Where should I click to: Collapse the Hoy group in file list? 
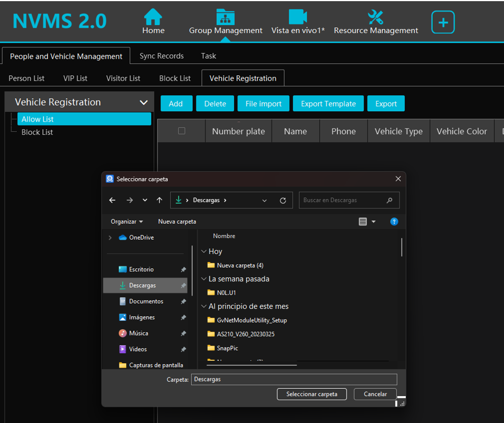pos(204,251)
